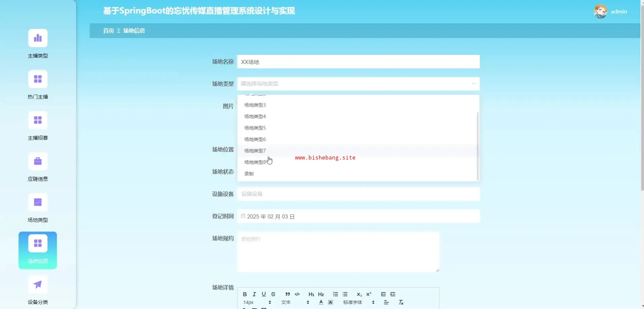Increase indent in the editor
The width and height of the screenshot is (644, 309).
[x=393, y=294]
